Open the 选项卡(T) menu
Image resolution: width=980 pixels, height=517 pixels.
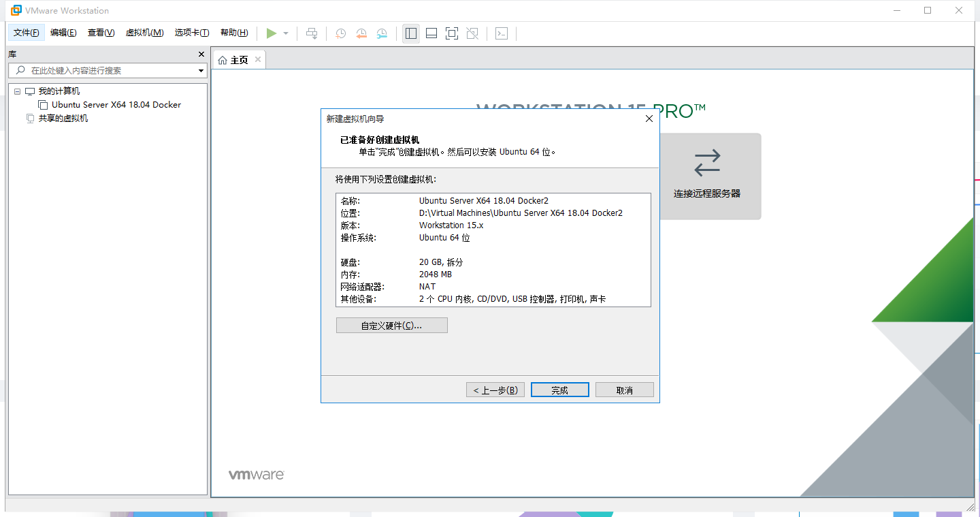click(192, 33)
